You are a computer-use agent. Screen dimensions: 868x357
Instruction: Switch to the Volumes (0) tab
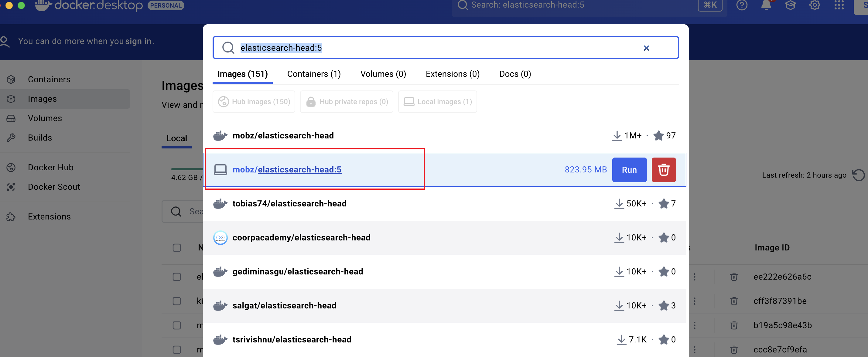pos(383,74)
